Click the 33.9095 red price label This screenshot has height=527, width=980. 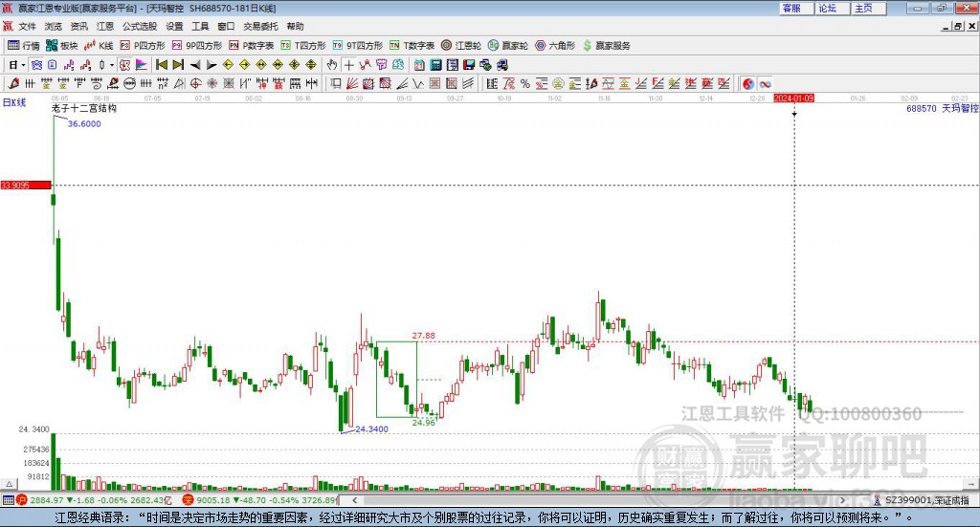pyautogui.click(x=26, y=186)
